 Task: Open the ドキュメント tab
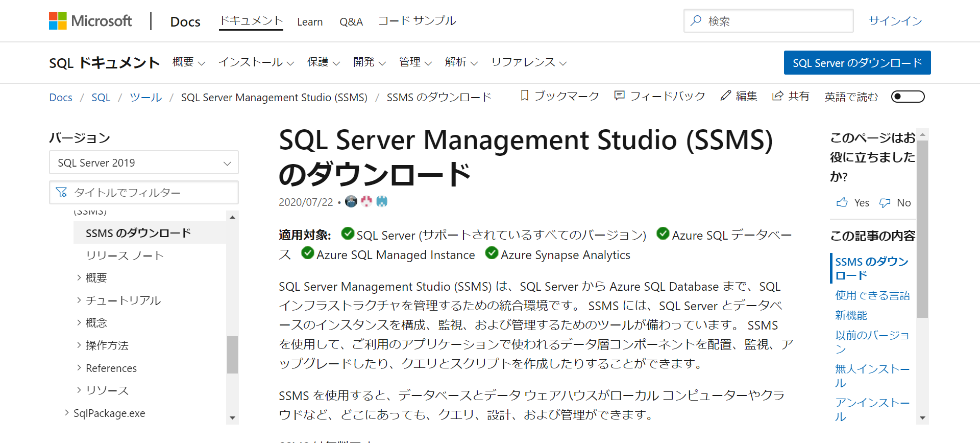click(251, 21)
